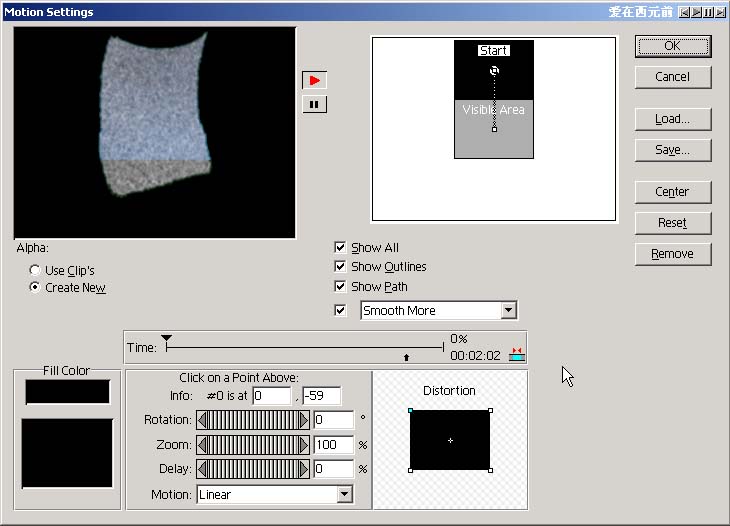Toggle the smoothing checkbox beside Smooth More
The image size is (730, 526).
pyautogui.click(x=340, y=310)
